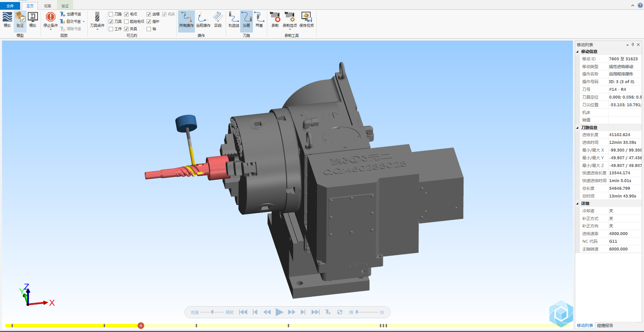This screenshot has width=644, height=332.
Task: Open the 移动列表 panel options dropdown
Action: click(x=627, y=45)
